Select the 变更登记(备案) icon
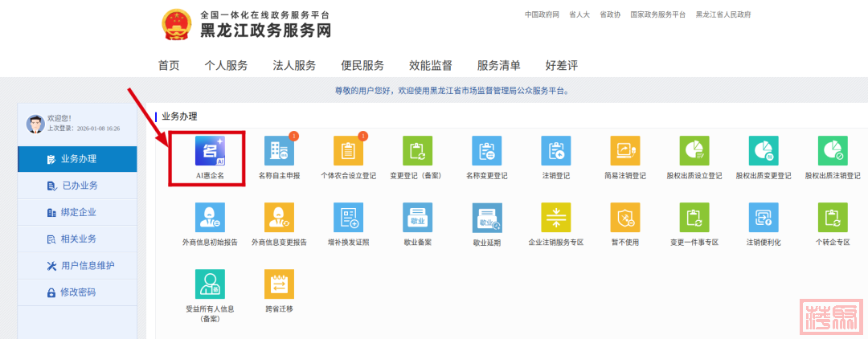868x339 pixels. tap(417, 151)
